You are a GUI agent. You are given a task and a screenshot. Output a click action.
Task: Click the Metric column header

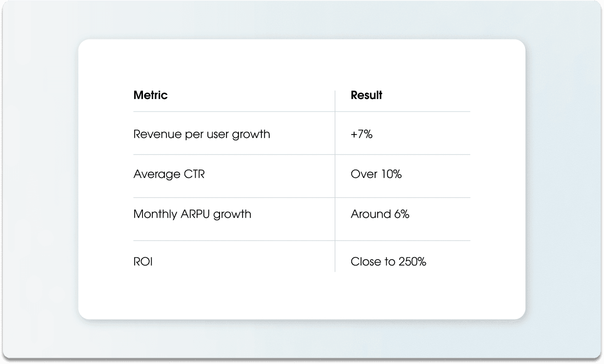[x=150, y=96]
